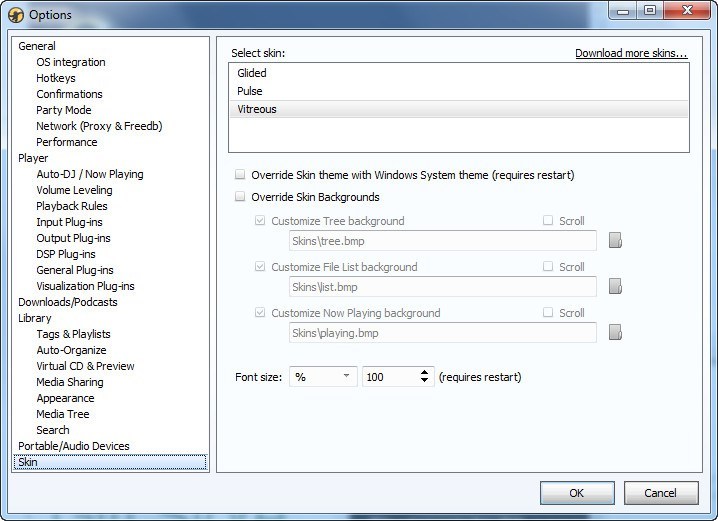Increase the font size value with the up arrow
The height and width of the screenshot is (521, 718).
424,372
